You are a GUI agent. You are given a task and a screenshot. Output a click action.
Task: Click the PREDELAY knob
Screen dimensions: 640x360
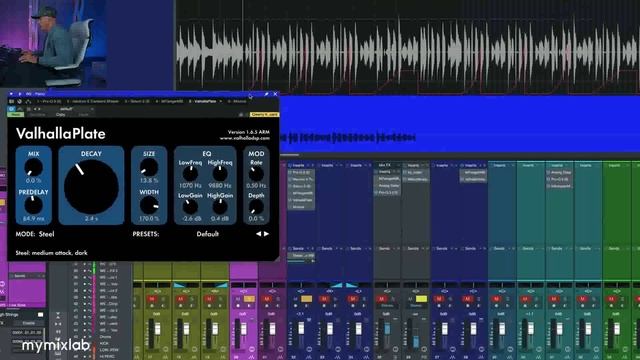tap(33, 205)
